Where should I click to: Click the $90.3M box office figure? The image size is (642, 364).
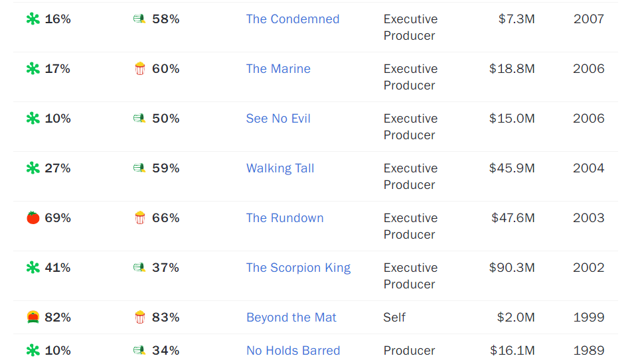[512, 267]
